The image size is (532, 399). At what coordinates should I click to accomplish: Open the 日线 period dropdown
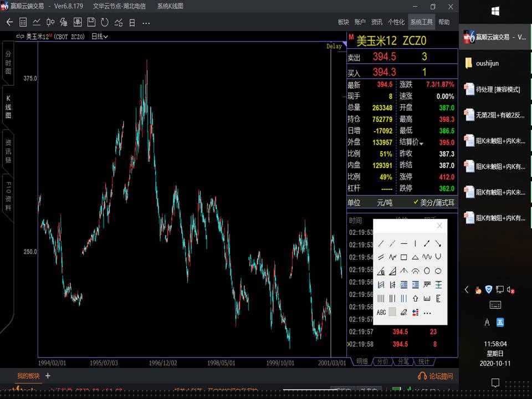click(x=100, y=37)
